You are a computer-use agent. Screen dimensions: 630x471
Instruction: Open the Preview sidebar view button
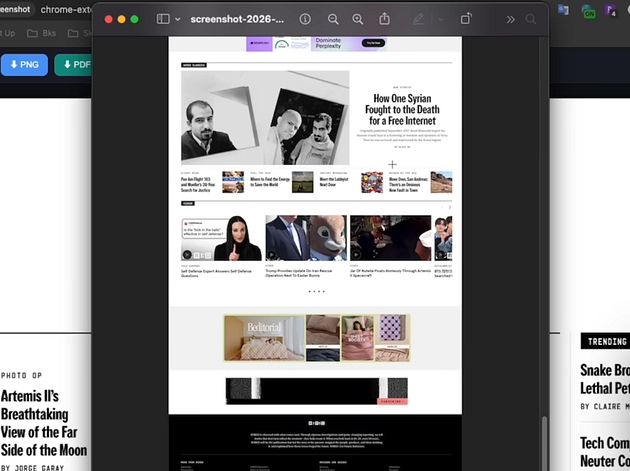(162, 19)
